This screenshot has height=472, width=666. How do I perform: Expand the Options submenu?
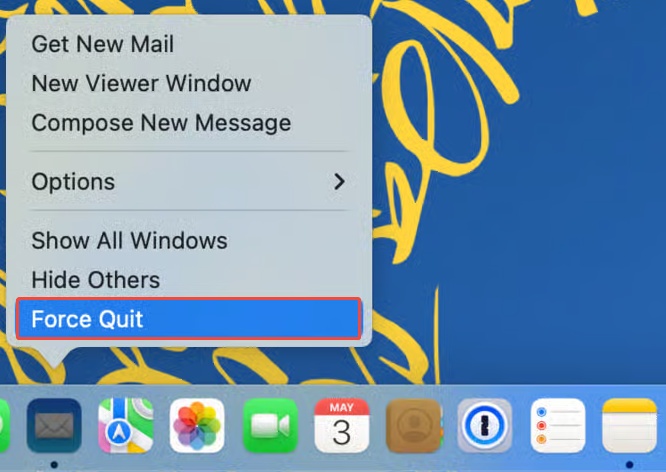click(x=189, y=181)
